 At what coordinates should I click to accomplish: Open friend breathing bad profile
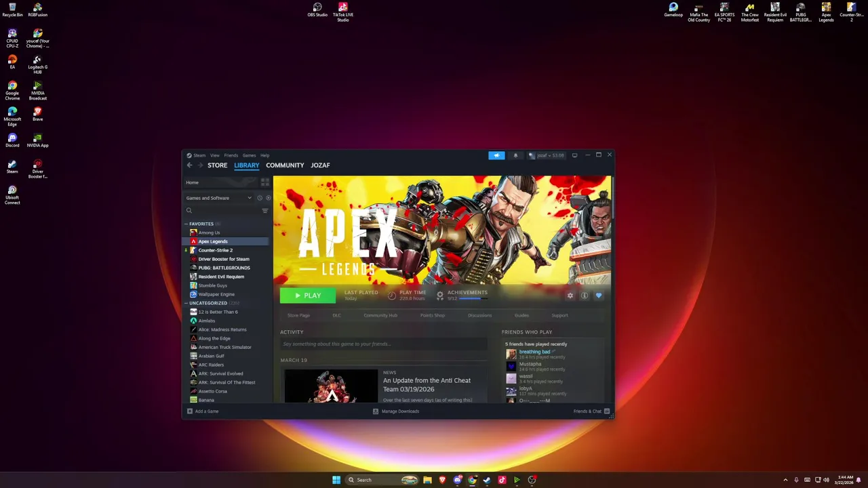pyautogui.click(x=534, y=352)
